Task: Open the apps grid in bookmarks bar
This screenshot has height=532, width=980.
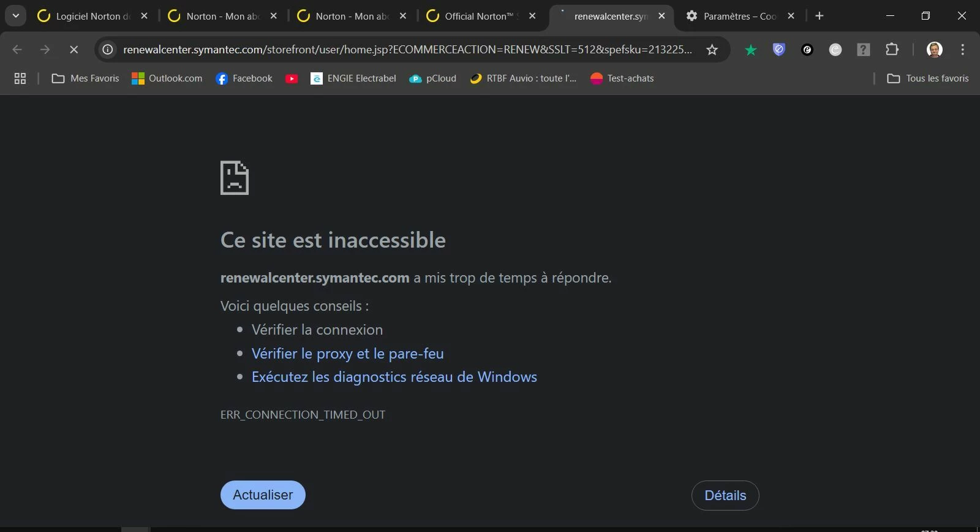Action: coord(20,78)
